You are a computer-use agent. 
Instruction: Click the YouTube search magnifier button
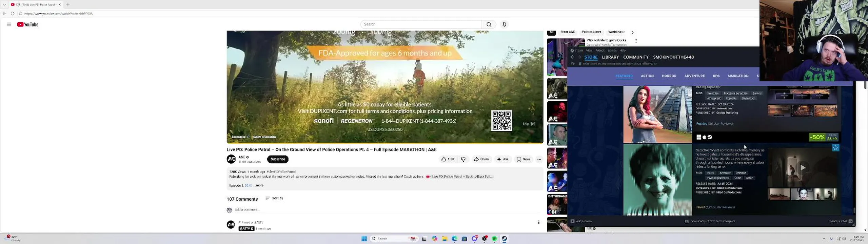pyautogui.click(x=489, y=24)
